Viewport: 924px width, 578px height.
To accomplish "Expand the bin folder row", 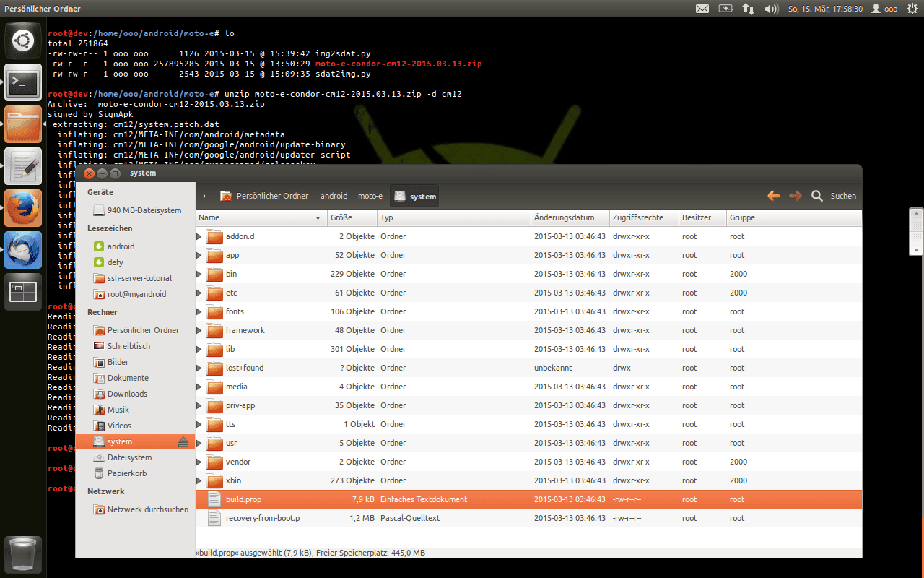I will [x=200, y=274].
